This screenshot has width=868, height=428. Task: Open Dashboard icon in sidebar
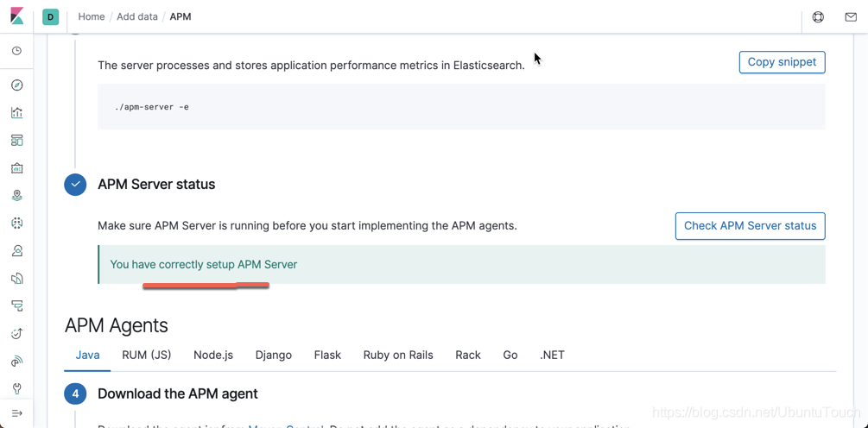coord(17,140)
